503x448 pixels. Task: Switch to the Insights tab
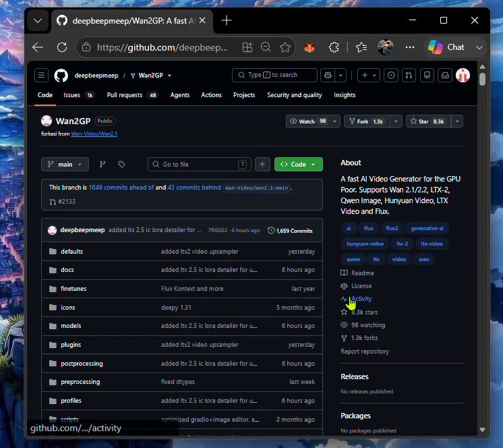(x=345, y=95)
